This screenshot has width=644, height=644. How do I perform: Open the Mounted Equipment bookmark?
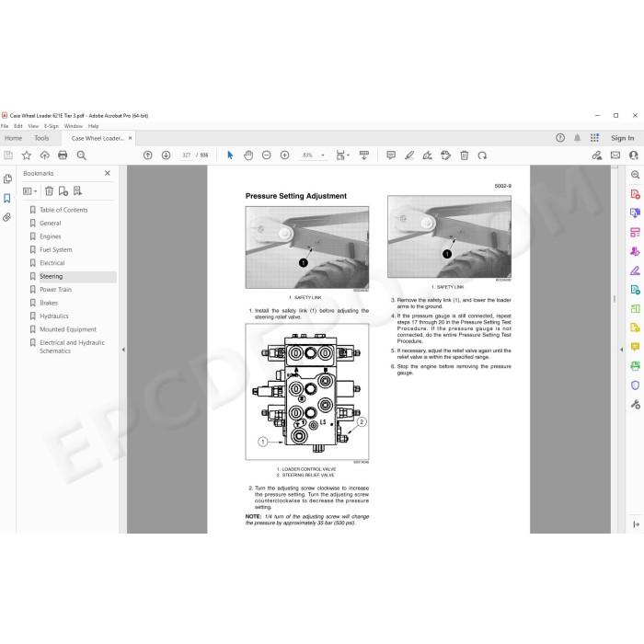(x=68, y=329)
